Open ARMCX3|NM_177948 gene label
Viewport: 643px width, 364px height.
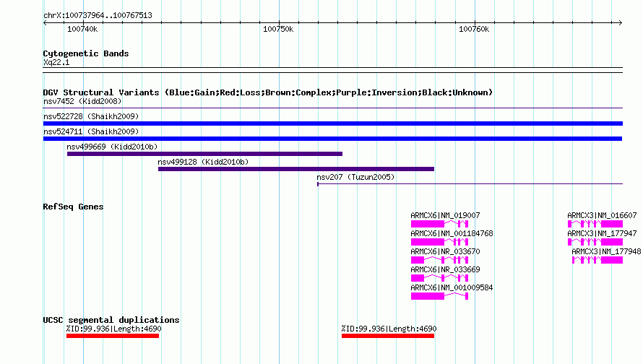(606, 251)
